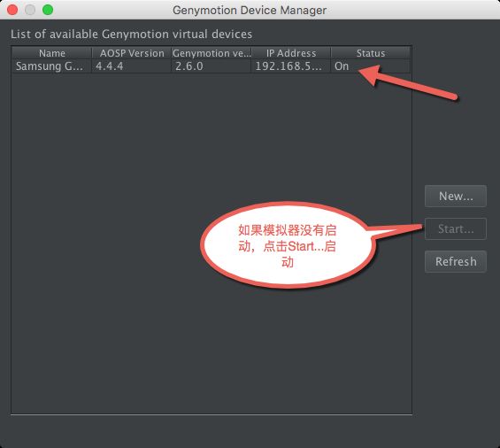Image resolution: width=500 pixels, height=448 pixels.
Task: Click the green zoom window button
Action: click(48, 10)
